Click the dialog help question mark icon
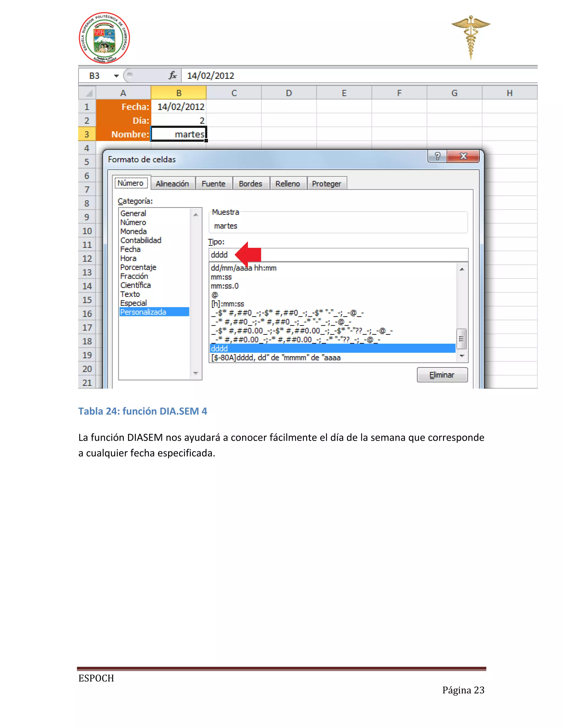 pos(437,156)
